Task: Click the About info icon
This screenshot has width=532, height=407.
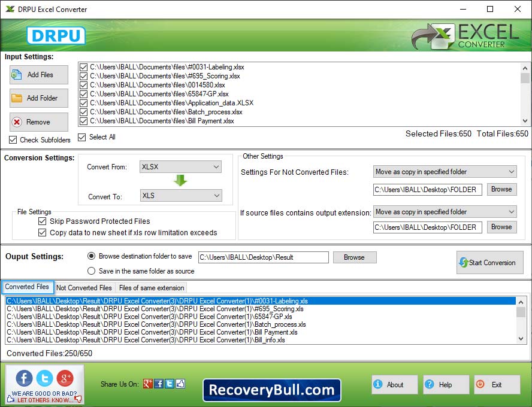Action: [377, 384]
